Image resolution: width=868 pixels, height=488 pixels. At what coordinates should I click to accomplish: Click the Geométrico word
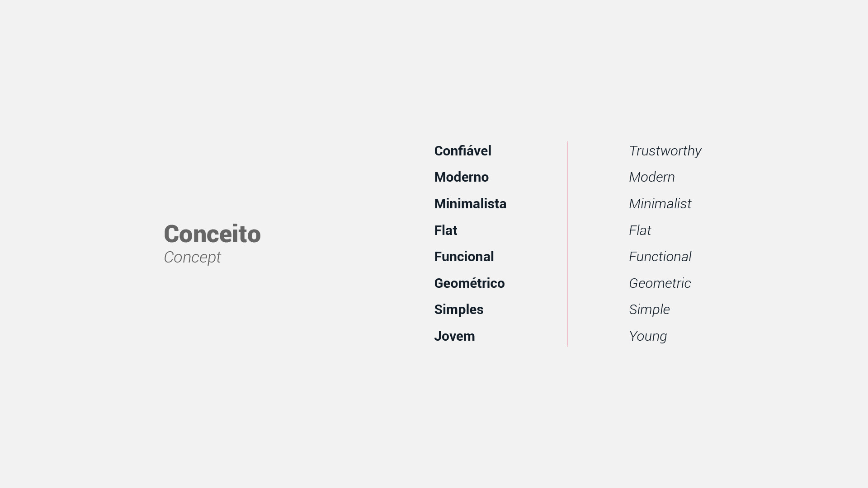coord(469,283)
